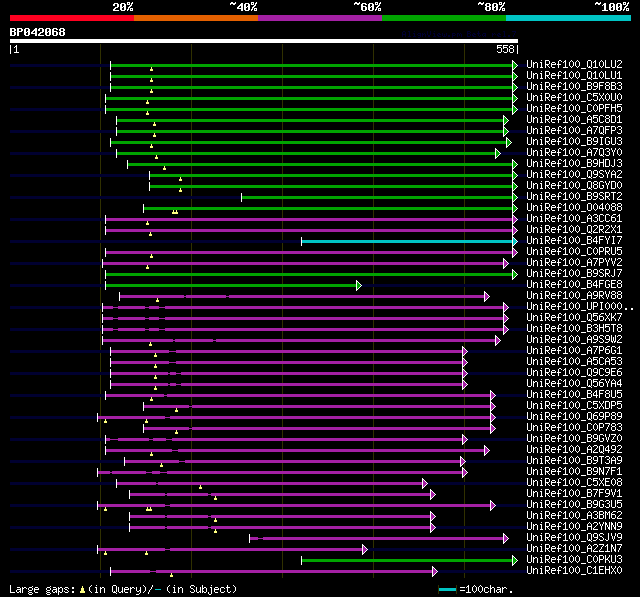Select the UniRef100_Q56XK7 hit name
This screenshot has width=640, height=597.
pos(574,318)
